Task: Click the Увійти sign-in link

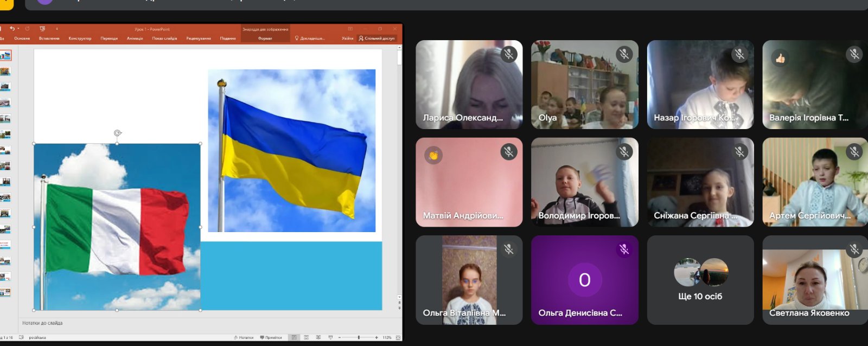Action: click(x=347, y=39)
